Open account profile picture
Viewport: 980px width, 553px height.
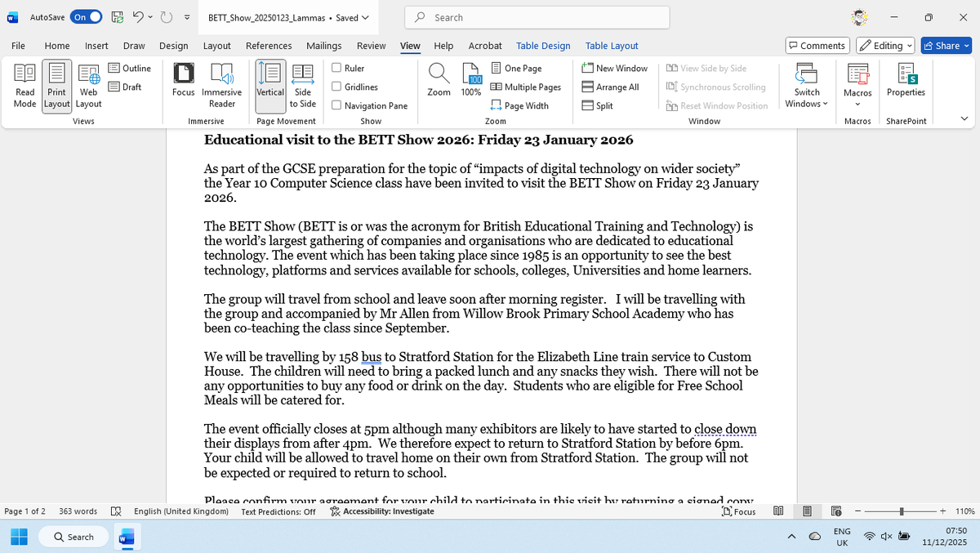point(857,17)
